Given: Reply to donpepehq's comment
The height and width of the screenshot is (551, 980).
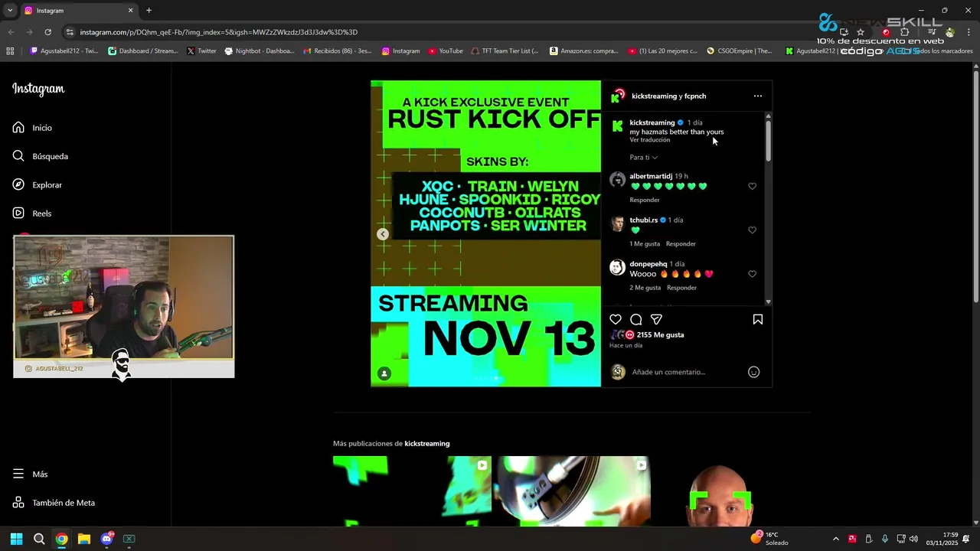Looking at the screenshot, I should (x=681, y=288).
